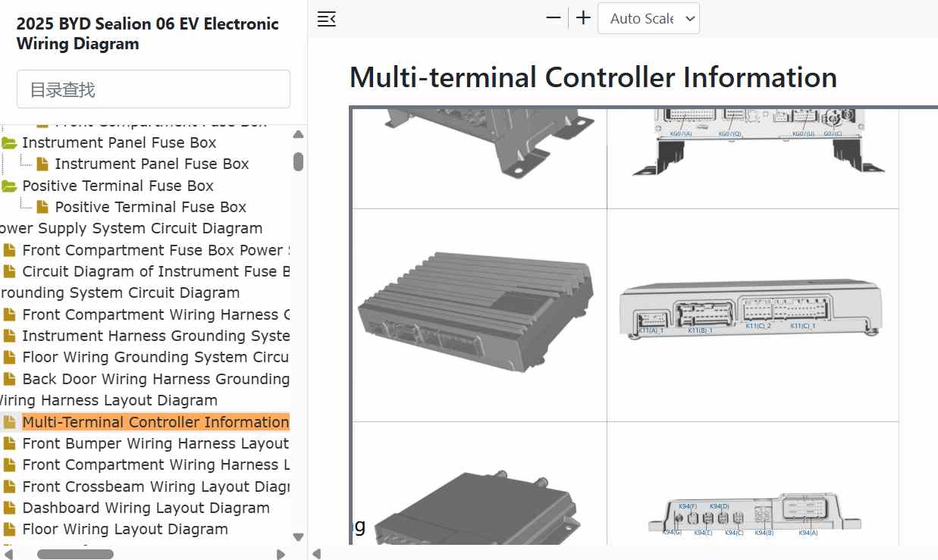This screenshot has width=938, height=560.
Task: Click file icon beside Back Door Wiring Harness
Action: (x=9, y=379)
